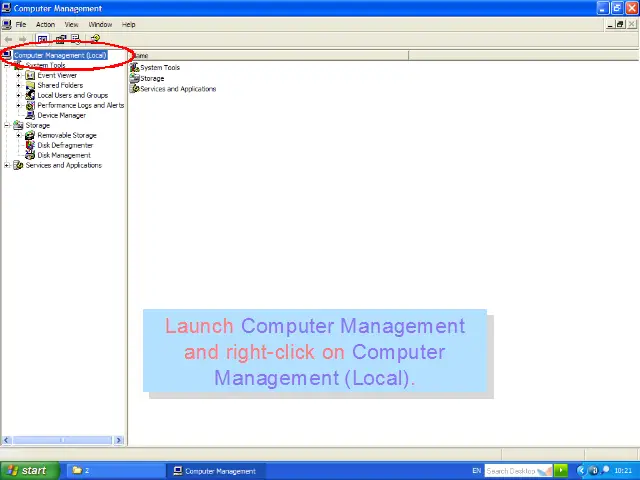Click the Disk Defragmenter icon
The image size is (640, 480).
click(x=30, y=145)
